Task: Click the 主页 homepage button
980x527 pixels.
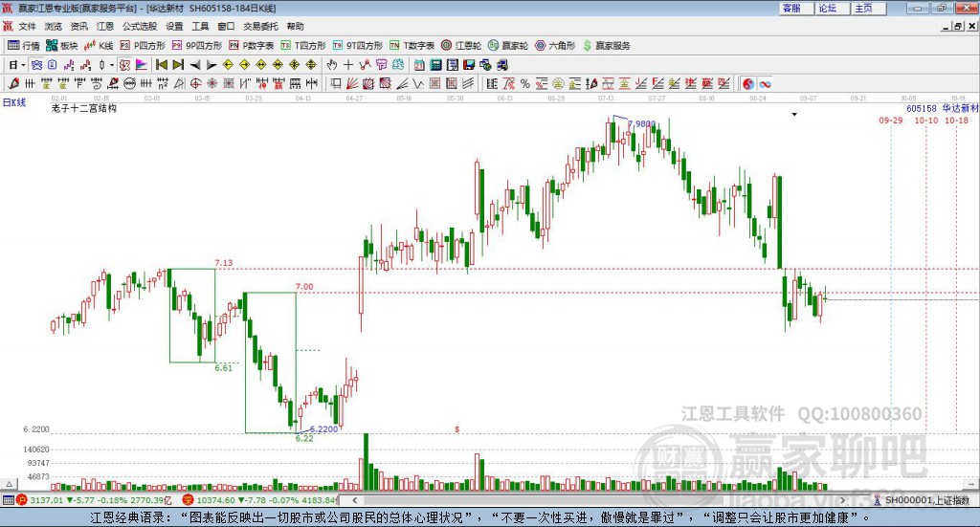Action: pos(868,8)
